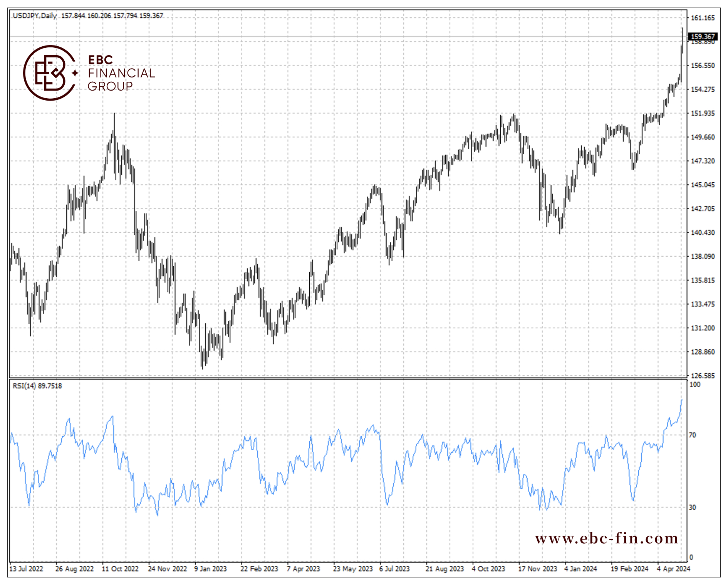Click the 149.660 price axis label

[703, 137]
